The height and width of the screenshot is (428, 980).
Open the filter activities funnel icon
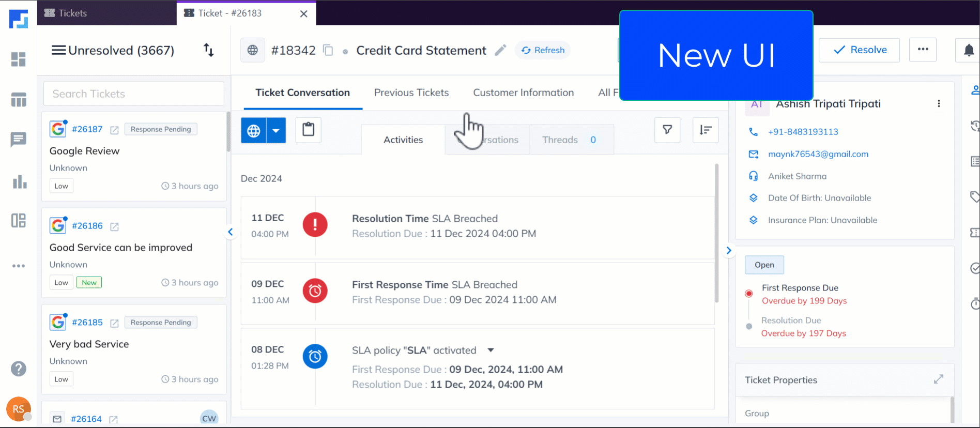tap(667, 130)
